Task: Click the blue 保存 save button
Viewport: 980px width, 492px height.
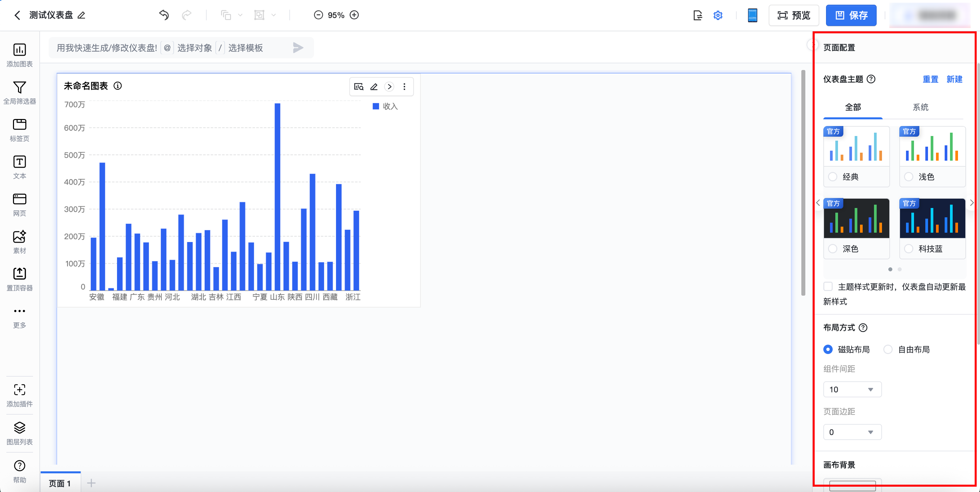Action: point(851,15)
